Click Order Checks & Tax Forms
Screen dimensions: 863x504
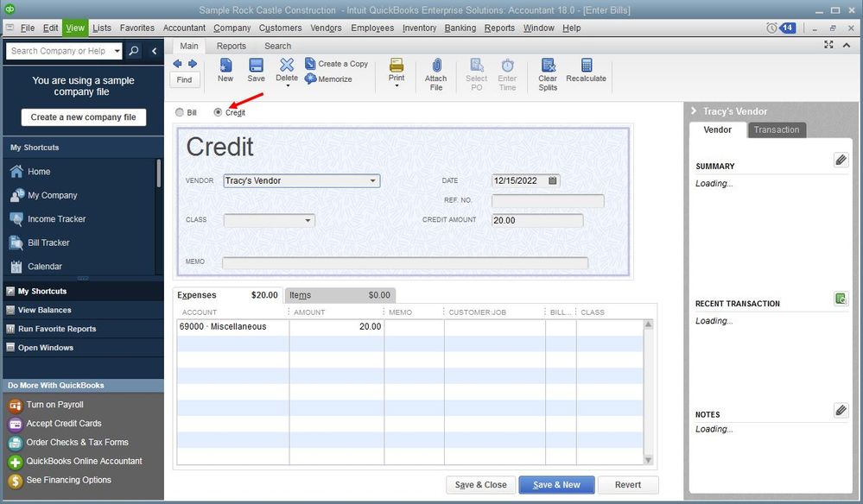[x=77, y=442]
